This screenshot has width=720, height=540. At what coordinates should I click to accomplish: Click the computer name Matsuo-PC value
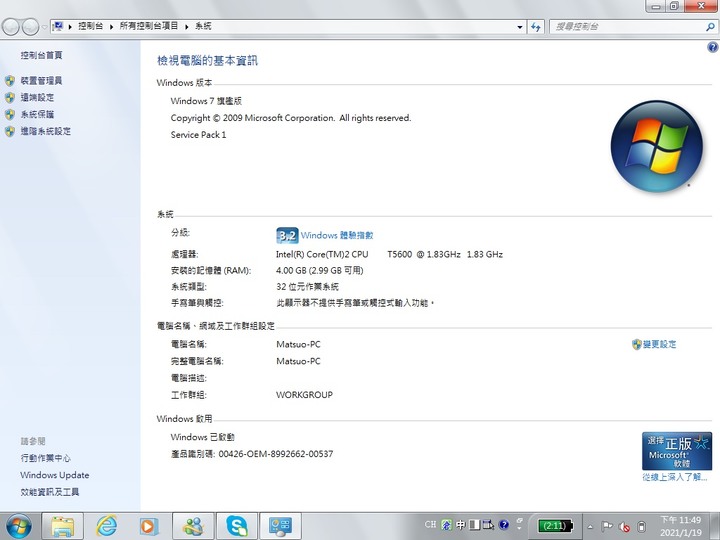298,344
